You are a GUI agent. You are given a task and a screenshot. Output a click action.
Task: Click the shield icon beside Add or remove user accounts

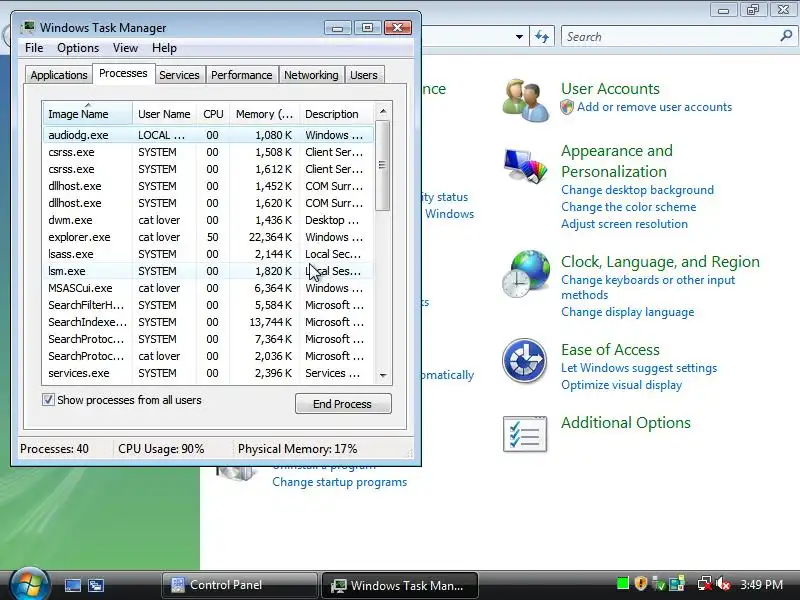tap(567, 107)
